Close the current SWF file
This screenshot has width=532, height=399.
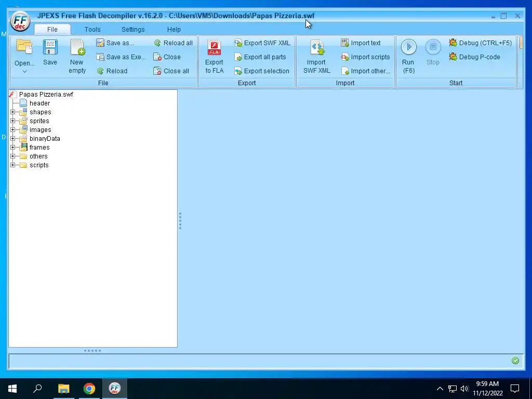click(167, 57)
